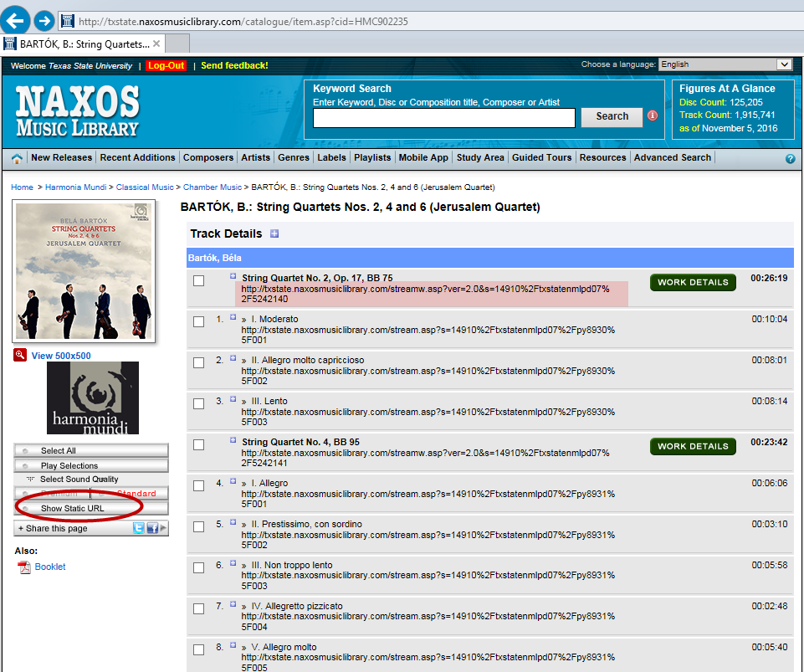Check the box for track 1 Moderato
804x672 pixels.
pyautogui.click(x=198, y=321)
